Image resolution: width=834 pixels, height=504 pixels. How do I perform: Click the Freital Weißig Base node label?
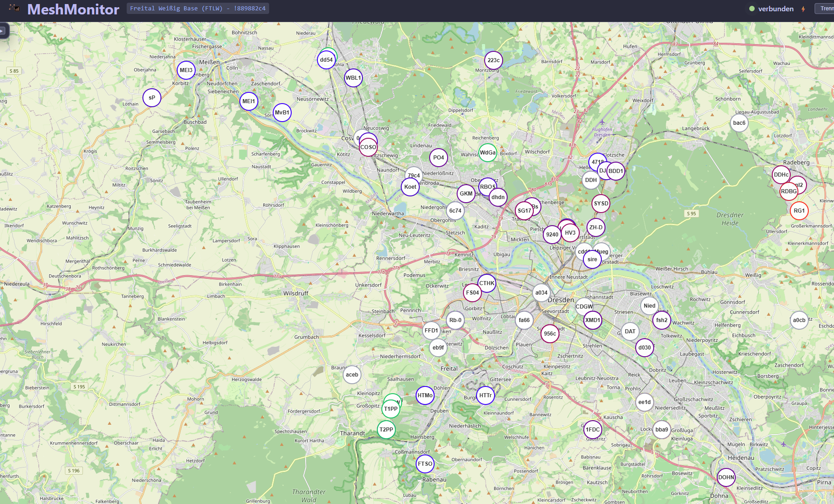197,9
